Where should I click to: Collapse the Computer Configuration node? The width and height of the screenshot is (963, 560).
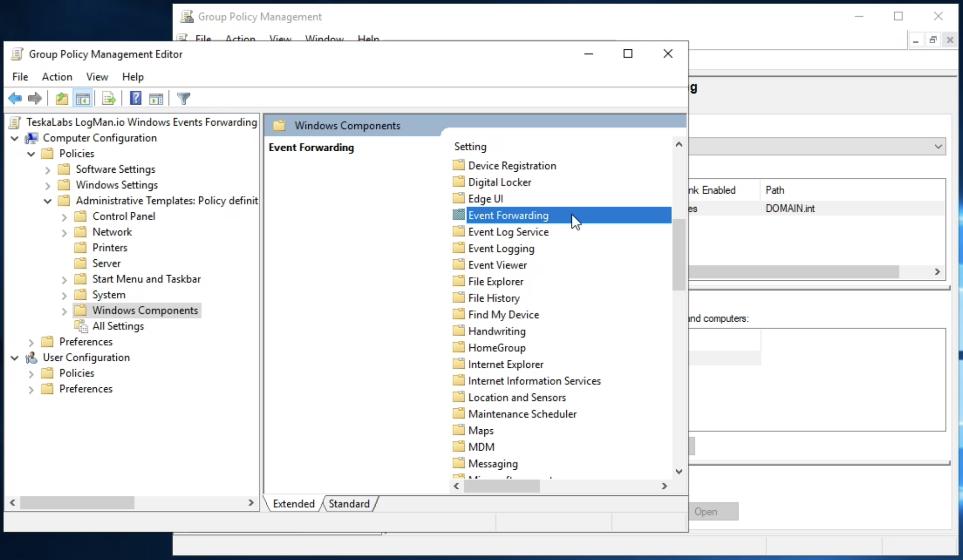click(x=15, y=138)
